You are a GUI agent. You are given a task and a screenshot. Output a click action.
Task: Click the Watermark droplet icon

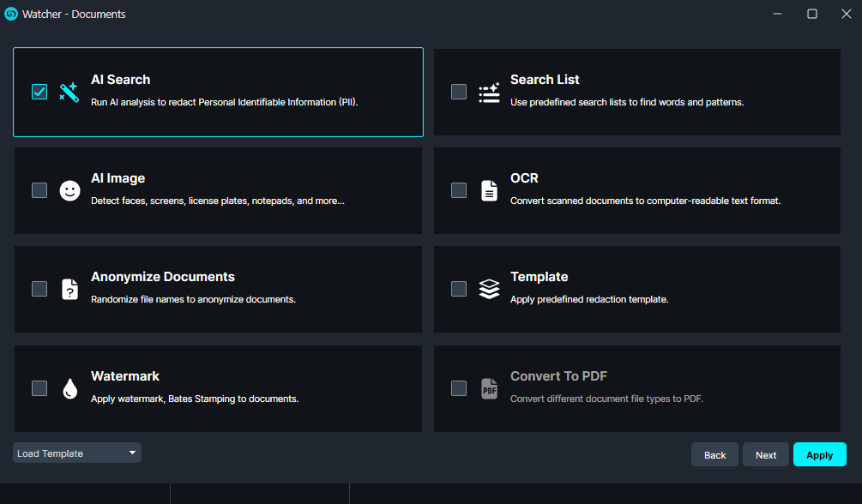[x=69, y=388]
